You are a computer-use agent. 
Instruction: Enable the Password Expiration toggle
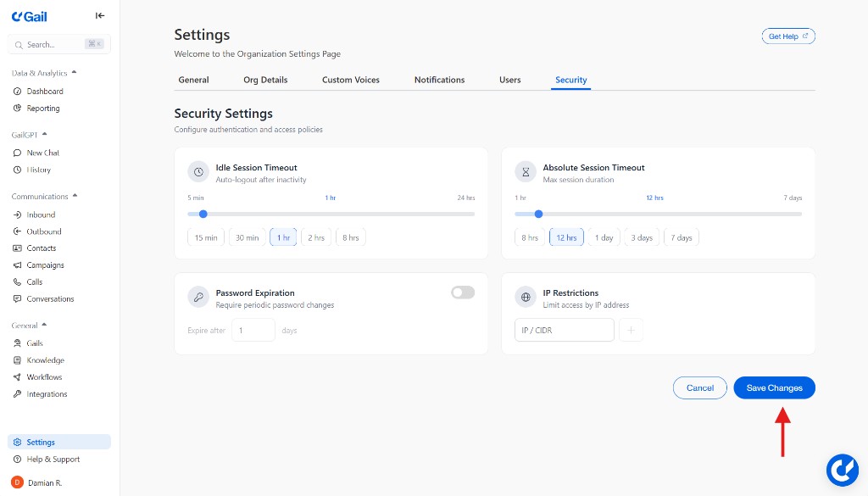coord(463,293)
